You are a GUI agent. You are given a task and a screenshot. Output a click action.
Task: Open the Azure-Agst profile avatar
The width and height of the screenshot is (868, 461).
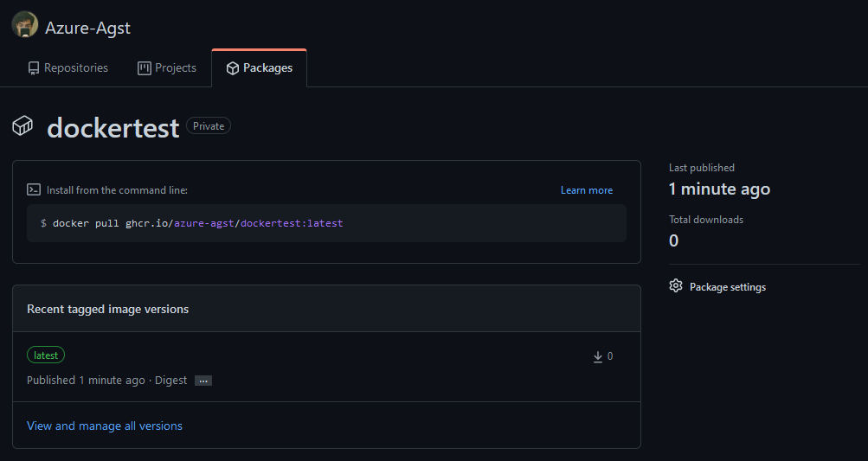coord(25,25)
